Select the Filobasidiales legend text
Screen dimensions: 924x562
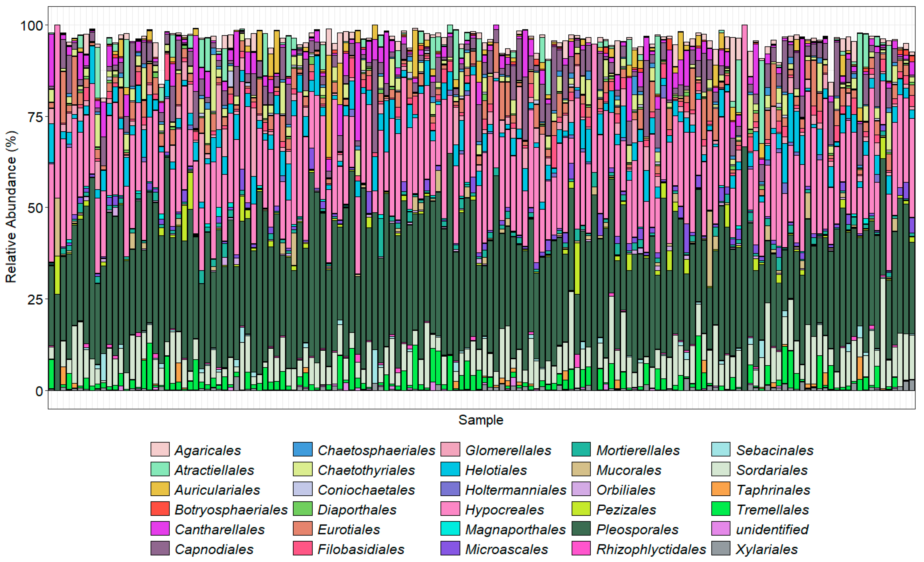point(361,549)
